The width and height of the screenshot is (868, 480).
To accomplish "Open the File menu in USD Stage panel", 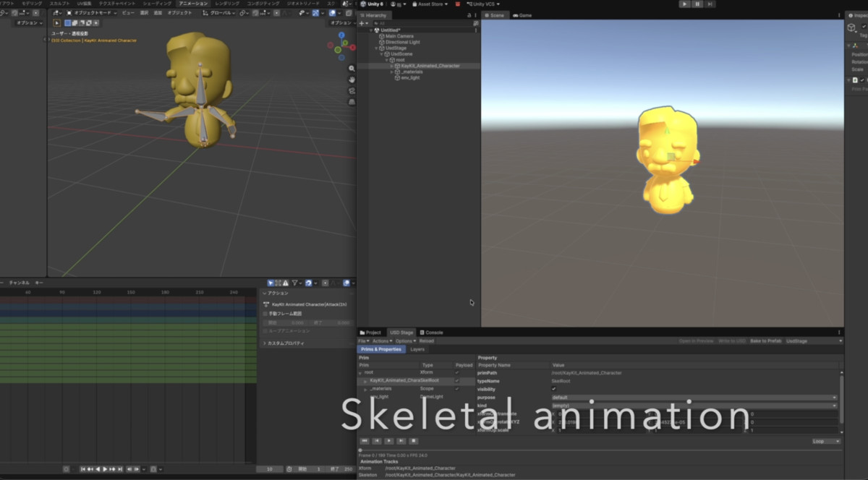I will tap(364, 341).
